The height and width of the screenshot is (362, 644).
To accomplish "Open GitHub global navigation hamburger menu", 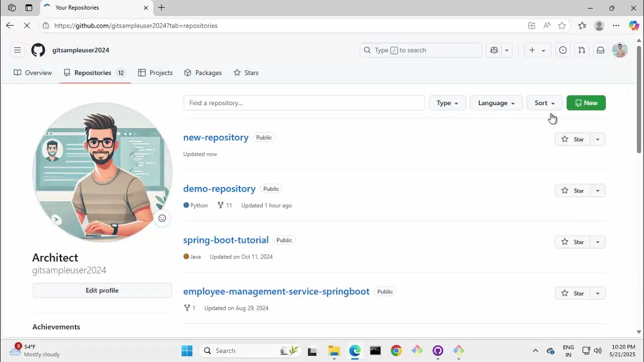I will tap(17, 50).
